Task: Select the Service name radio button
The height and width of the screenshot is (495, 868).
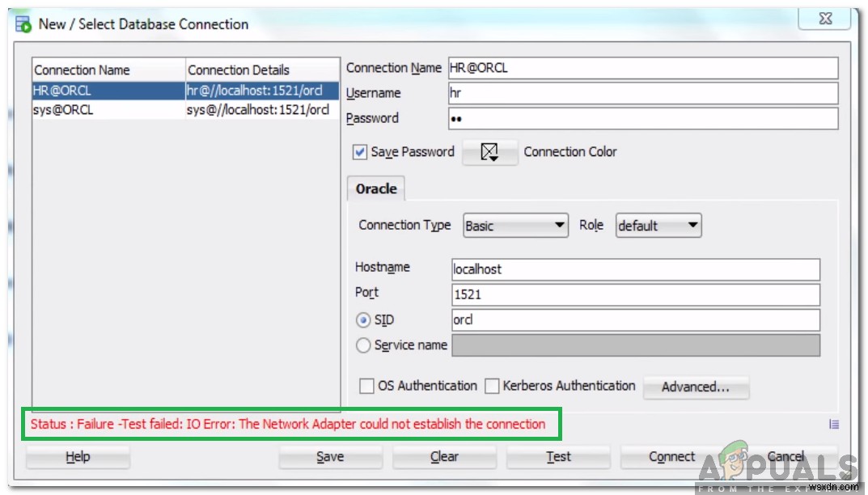Action: 363,345
